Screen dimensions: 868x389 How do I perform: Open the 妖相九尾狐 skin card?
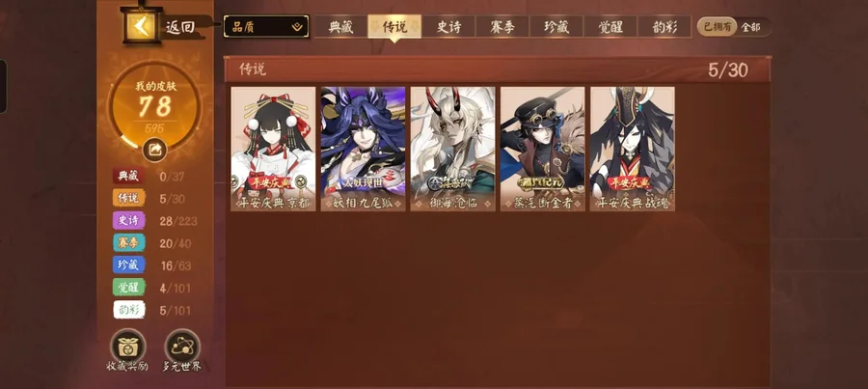pos(364,149)
